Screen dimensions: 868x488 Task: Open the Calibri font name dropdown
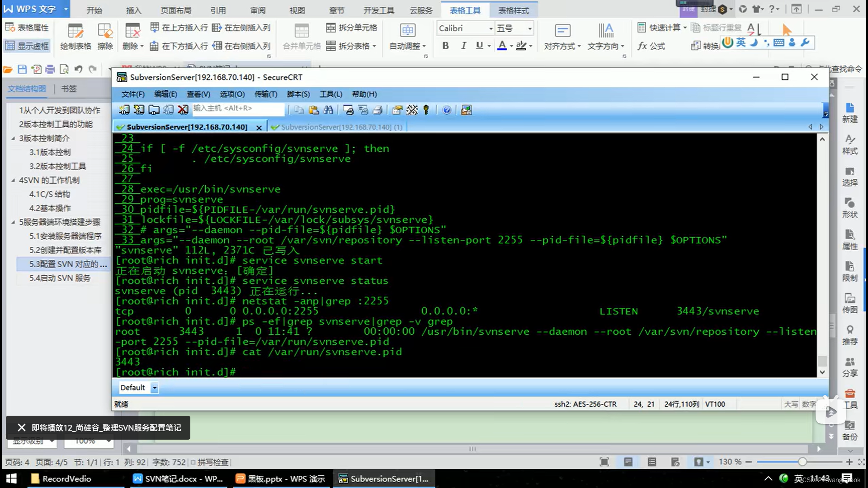491,28
